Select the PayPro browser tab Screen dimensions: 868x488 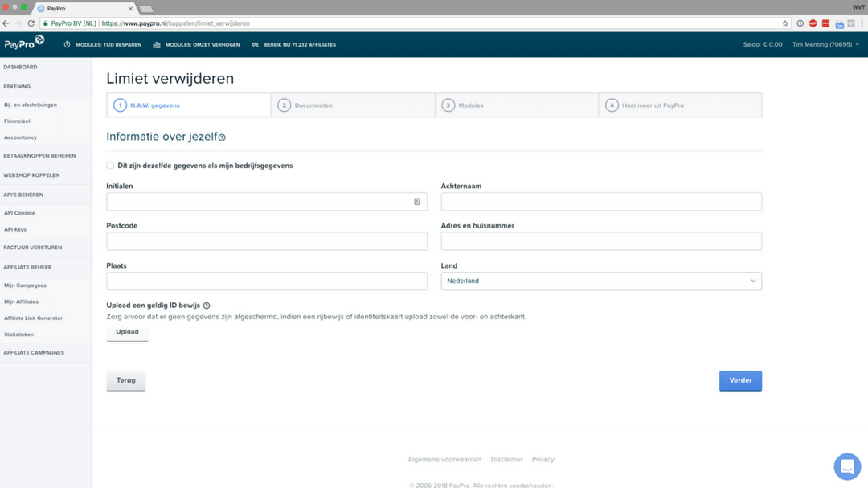86,8
